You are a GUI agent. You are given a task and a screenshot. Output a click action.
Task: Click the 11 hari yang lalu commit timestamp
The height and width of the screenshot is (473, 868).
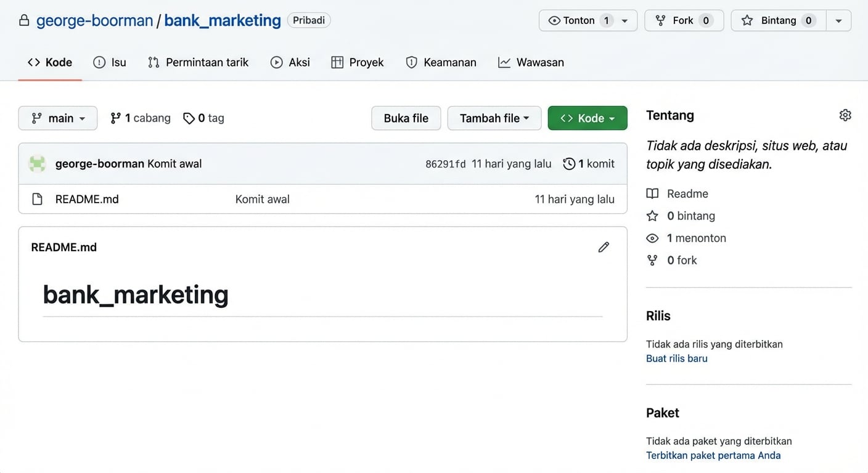(x=512, y=164)
